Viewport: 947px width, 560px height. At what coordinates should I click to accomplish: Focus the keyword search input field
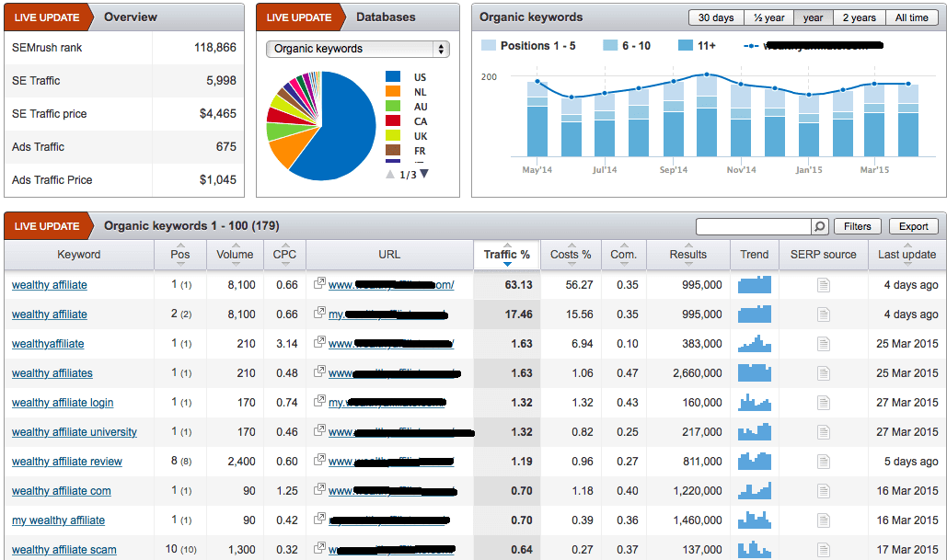[753, 226]
